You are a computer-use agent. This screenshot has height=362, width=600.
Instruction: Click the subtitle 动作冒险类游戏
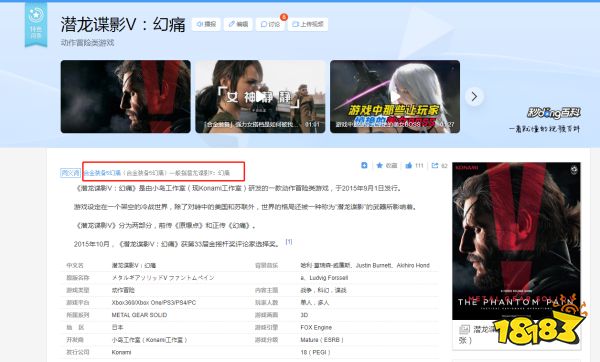(x=87, y=42)
